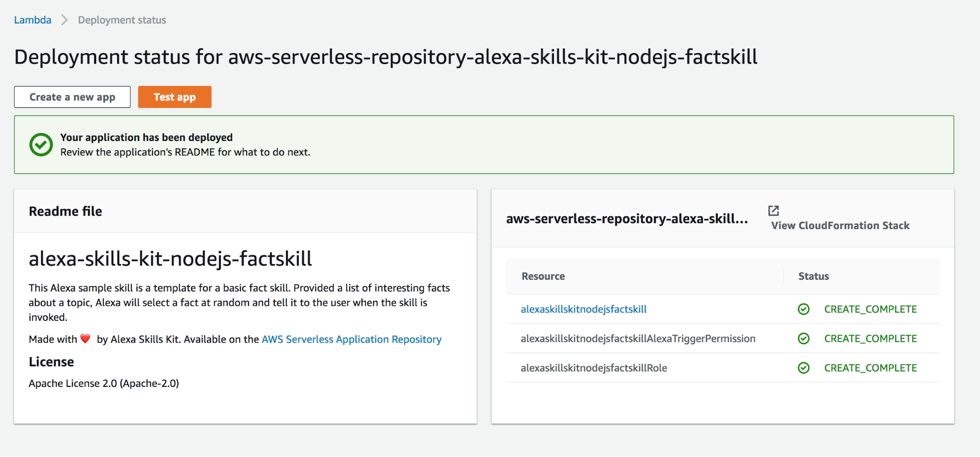This screenshot has width=980, height=457.
Task: Click the red heart icon in the readme
Action: (85, 339)
